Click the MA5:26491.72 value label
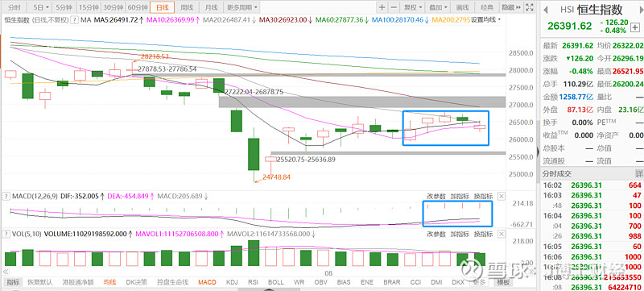644x291 pixels. pos(118,19)
